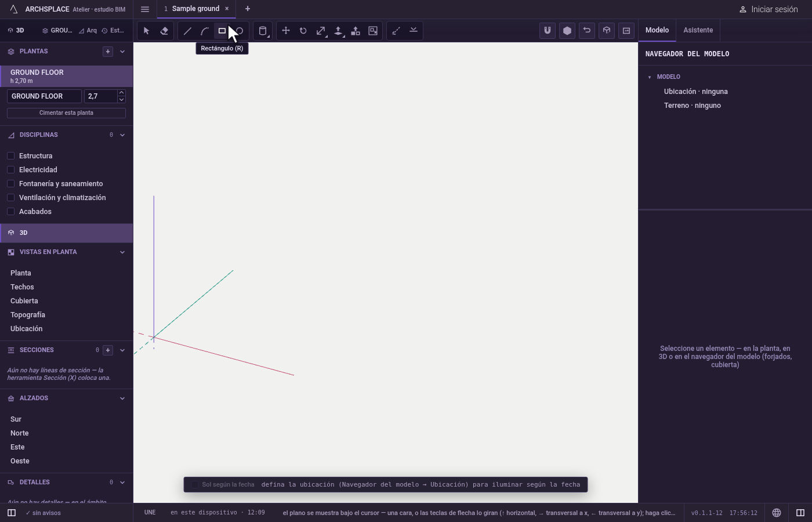This screenshot has height=522, width=812.
Task: Edit the GROUND FLOOR name field
Action: coord(44,96)
